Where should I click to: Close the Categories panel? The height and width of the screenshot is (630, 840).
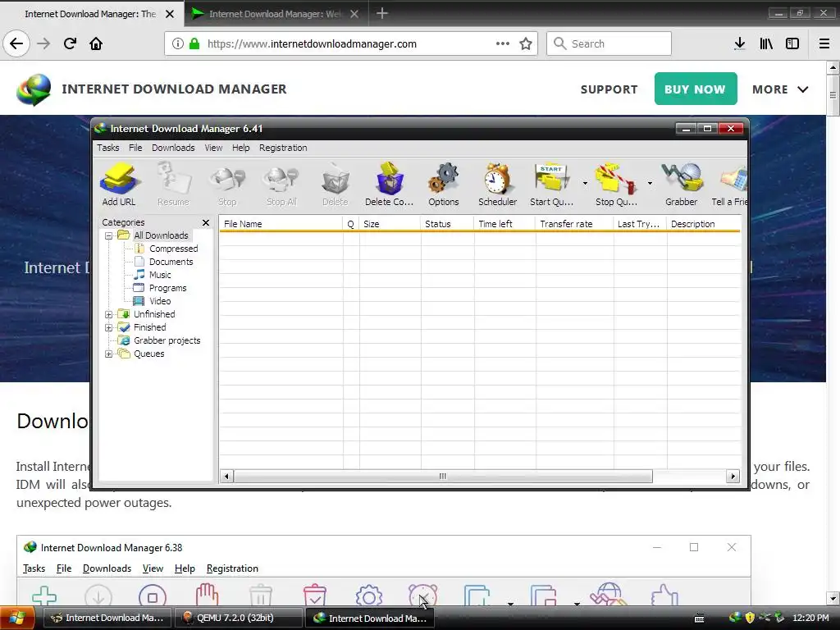coord(206,222)
